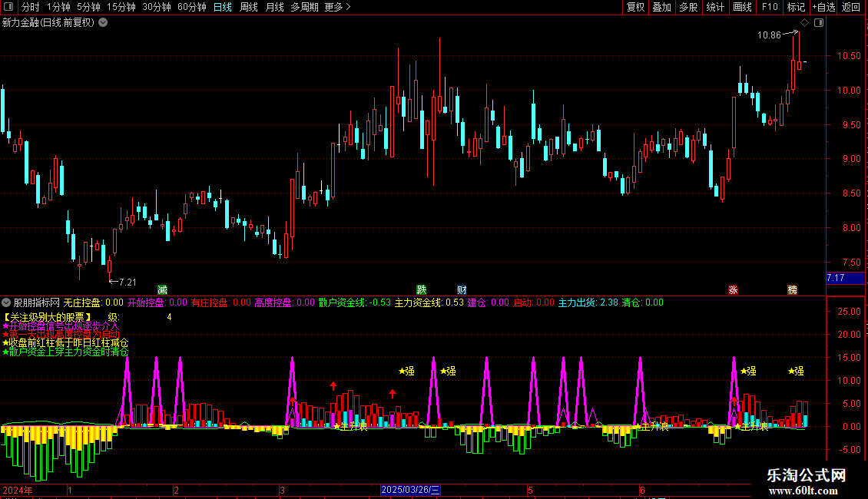Screen dimensions: 868x499
Task: Click the 2024年 label on the time axis
Action: 18,490
